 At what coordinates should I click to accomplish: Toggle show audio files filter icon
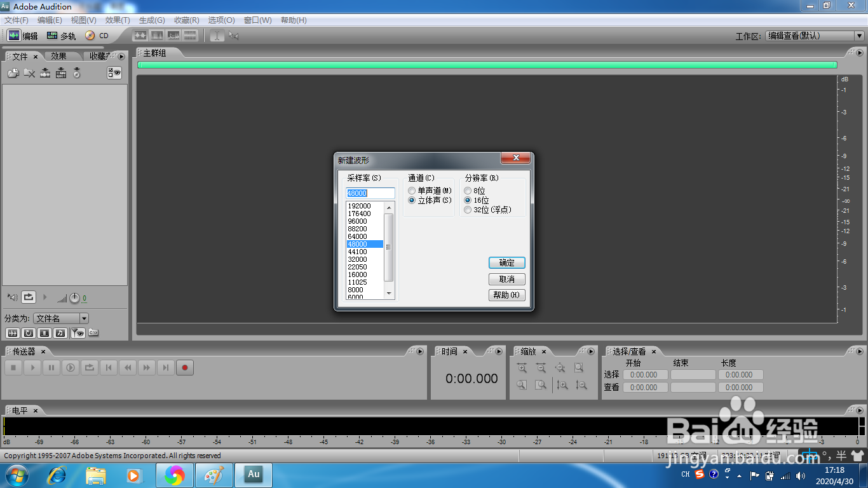tap(12, 332)
